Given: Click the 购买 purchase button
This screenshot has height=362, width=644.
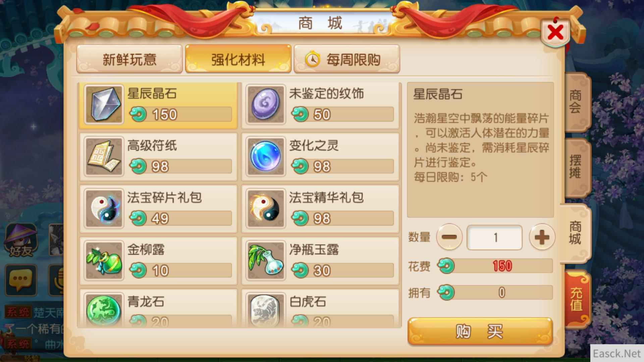Looking at the screenshot, I should click(x=480, y=331).
